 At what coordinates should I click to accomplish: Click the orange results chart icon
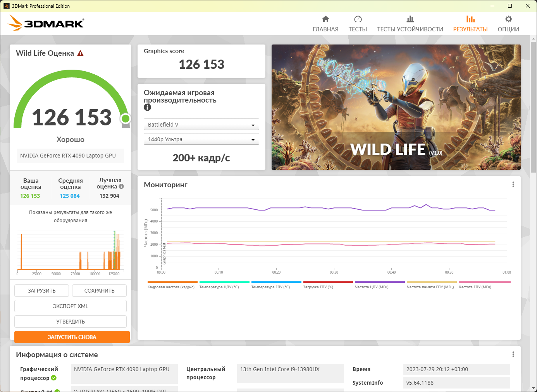[470, 19]
